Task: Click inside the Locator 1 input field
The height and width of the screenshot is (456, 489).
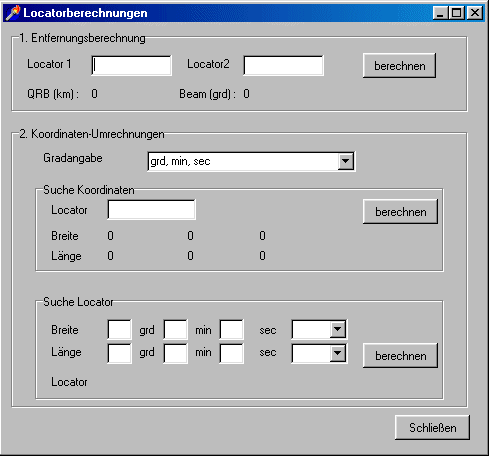Action: (x=132, y=65)
